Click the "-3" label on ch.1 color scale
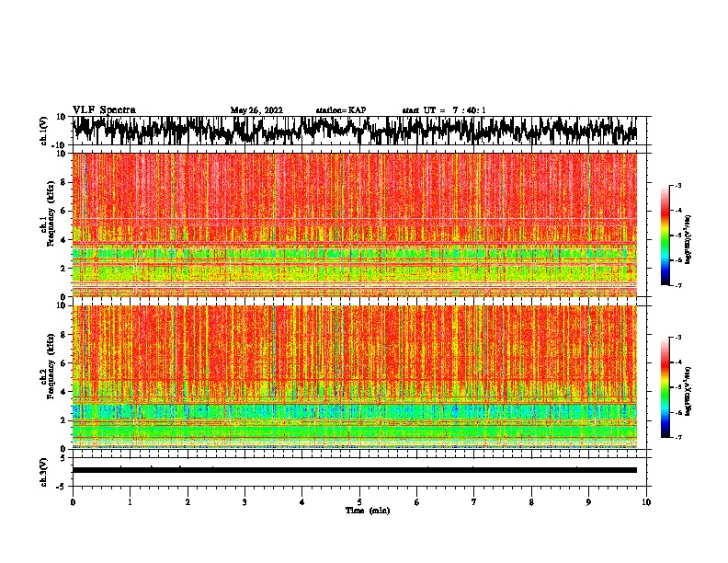Viewport: 728px width, 563px height. 678,185
